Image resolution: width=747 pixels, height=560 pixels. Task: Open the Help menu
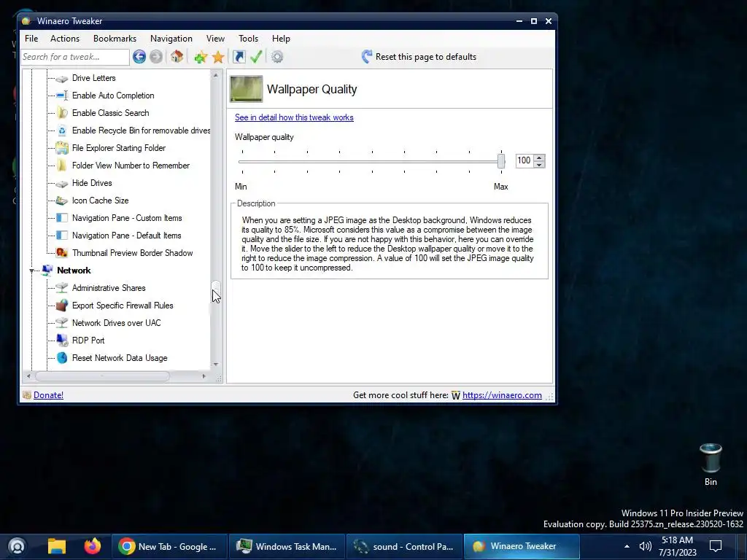click(281, 39)
